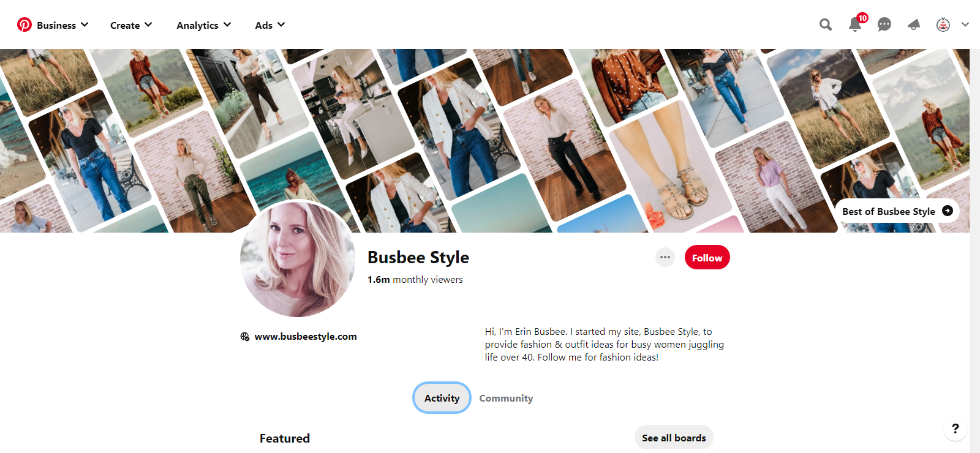Open the Ads dropdown menu
The image size is (980, 453).
click(269, 25)
